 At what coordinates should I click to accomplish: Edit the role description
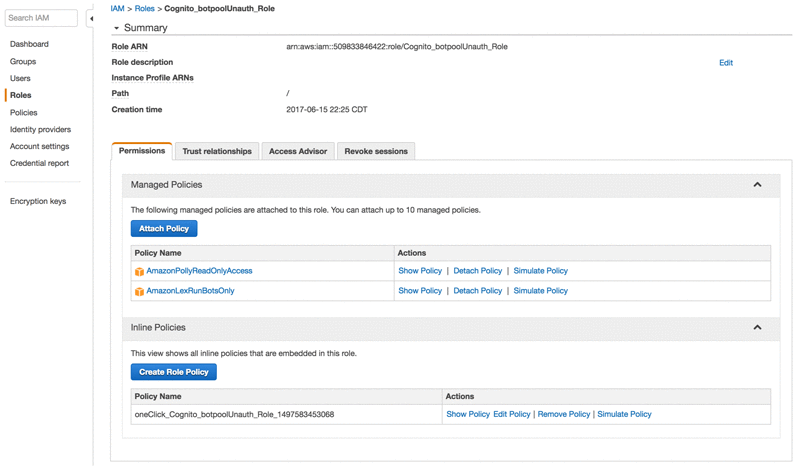(726, 63)
